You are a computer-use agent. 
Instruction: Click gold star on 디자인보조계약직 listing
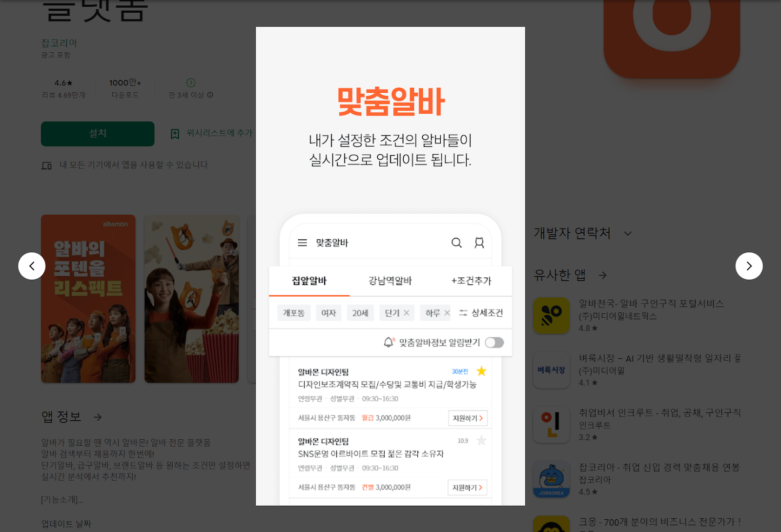(481, 371)
